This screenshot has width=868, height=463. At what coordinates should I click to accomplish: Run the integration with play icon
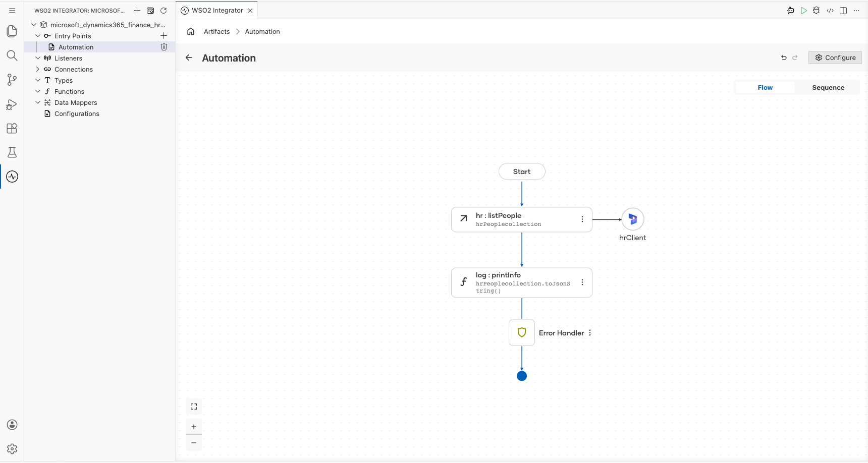coord(804,10)
